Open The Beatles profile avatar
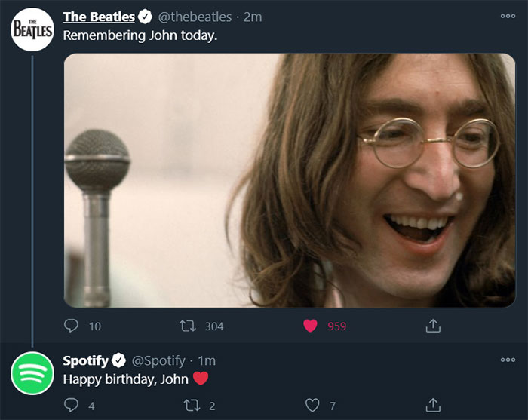 pos(32,30)
